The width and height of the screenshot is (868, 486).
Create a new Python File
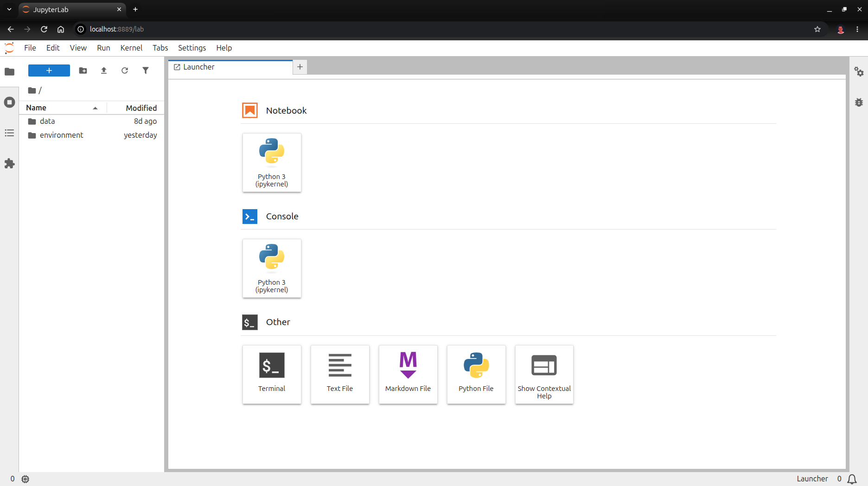(476, 375)
